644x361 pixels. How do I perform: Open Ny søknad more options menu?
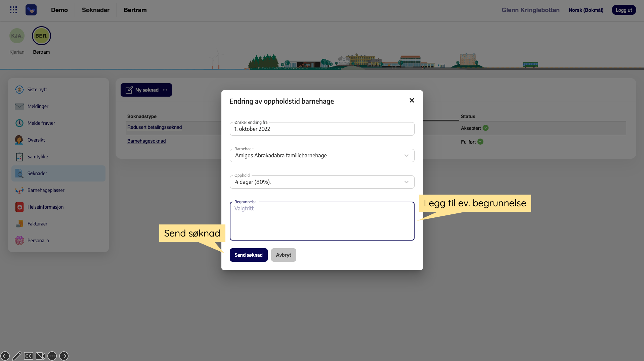165,90
